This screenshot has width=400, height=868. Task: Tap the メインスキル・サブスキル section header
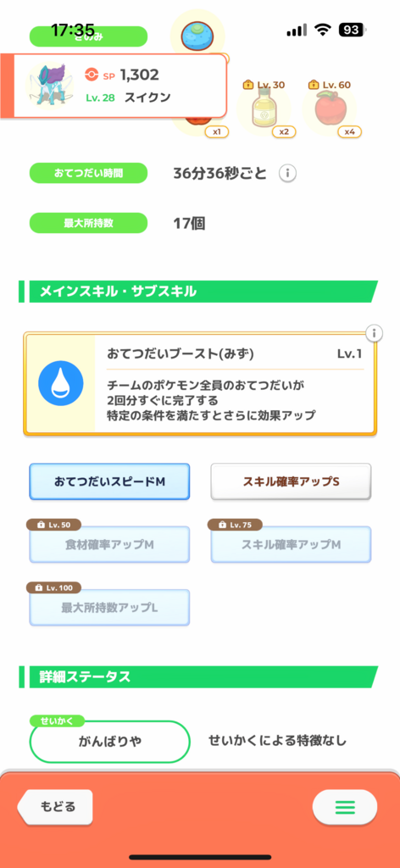click(198, 292)
